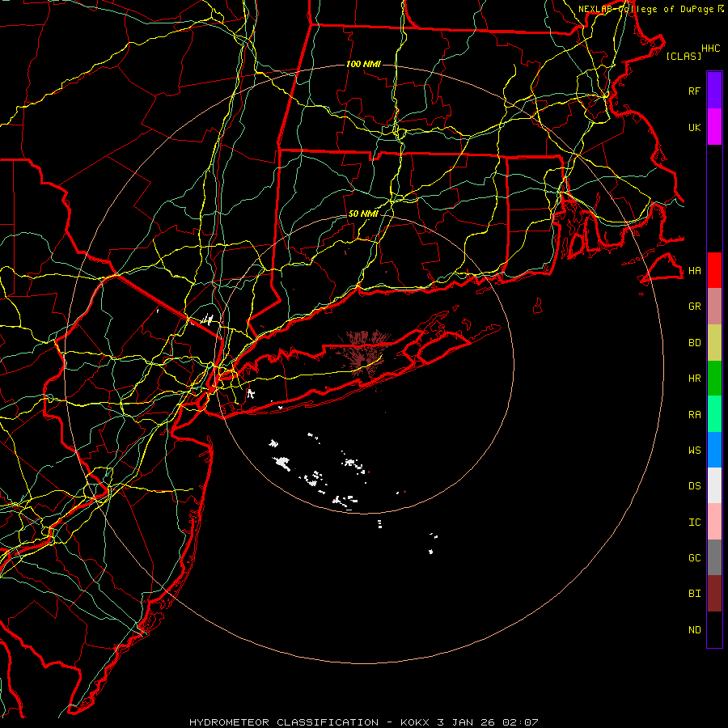
Task: Click the HHC product label
Action: click(x=711, y=49)
